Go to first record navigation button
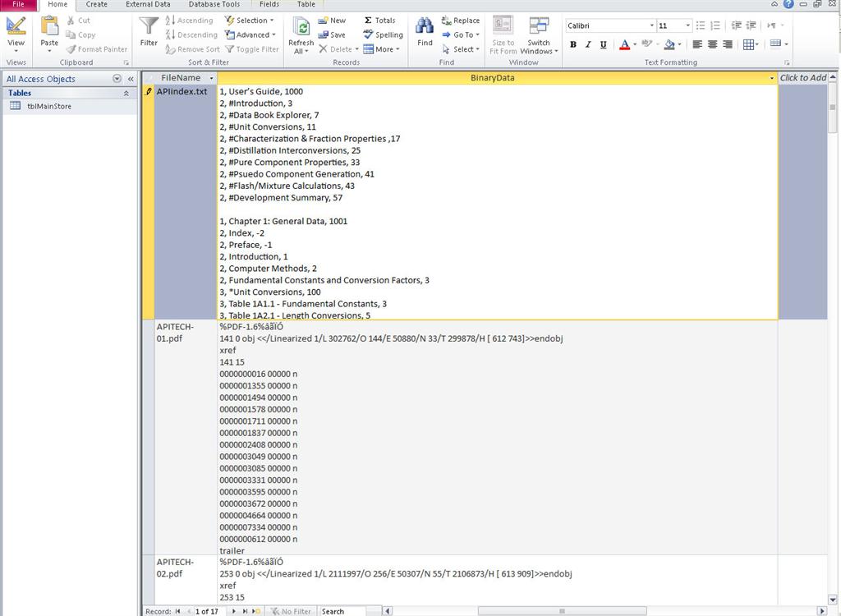841x616 pixels. [177, 611]
